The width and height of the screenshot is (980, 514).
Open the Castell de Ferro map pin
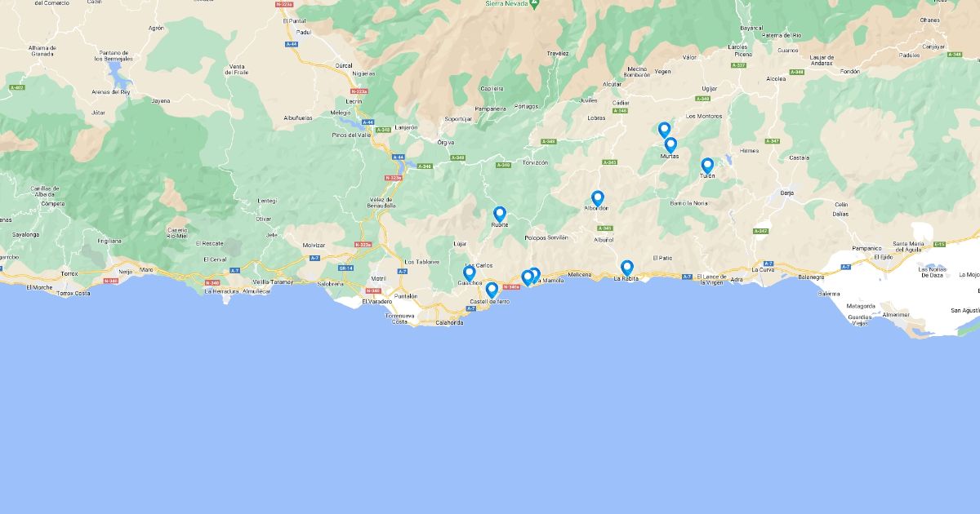pyautogui.click(x=492, y=290)
